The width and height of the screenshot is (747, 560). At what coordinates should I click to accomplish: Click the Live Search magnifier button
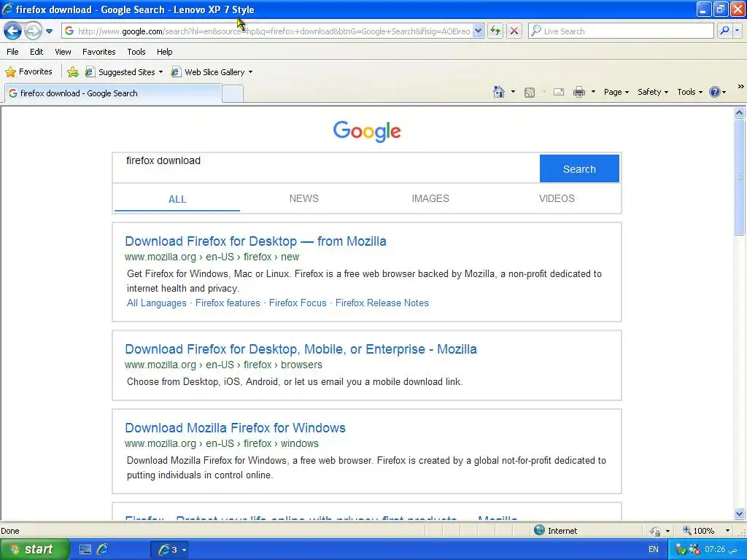click(724, 31)
